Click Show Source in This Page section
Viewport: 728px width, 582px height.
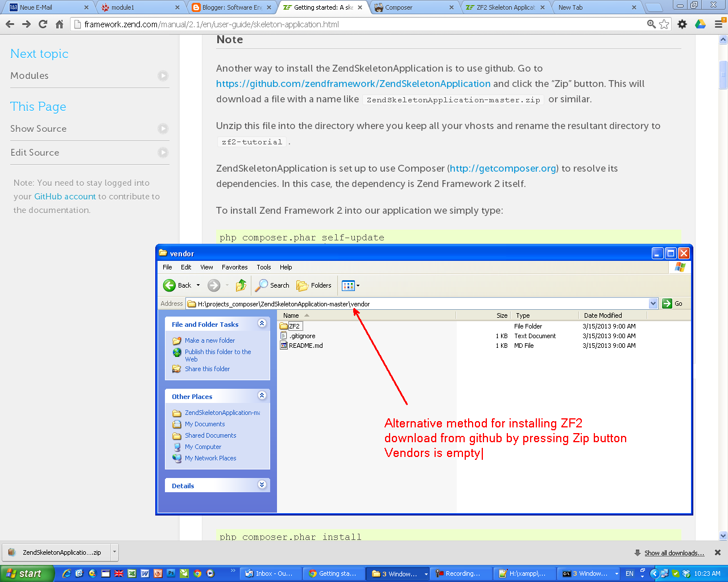pos(89,128)
